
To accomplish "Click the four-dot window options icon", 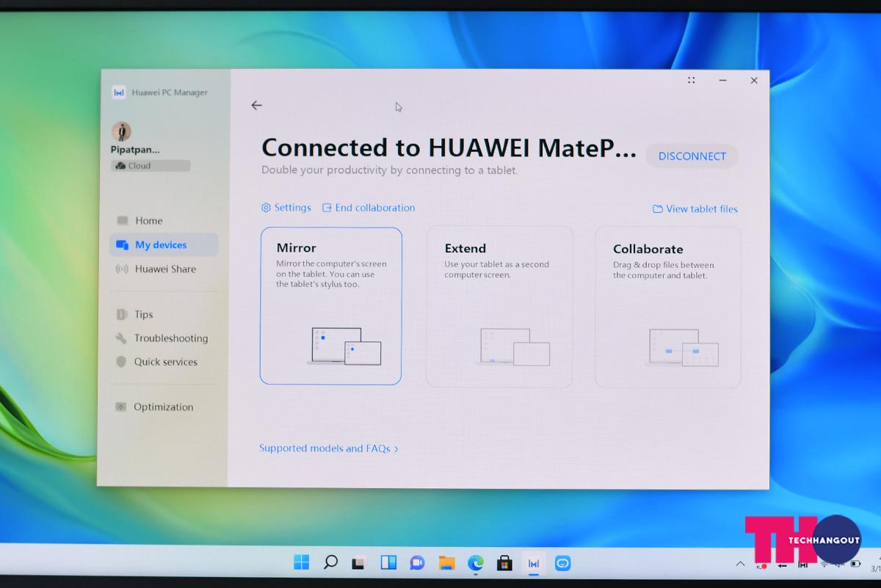I will 691,80.
